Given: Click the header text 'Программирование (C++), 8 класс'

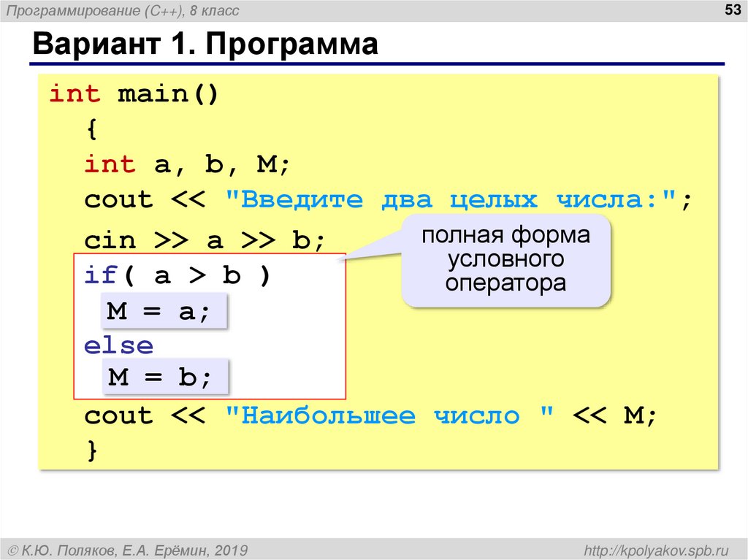Looking at the screenshot, I should (123, 10).
